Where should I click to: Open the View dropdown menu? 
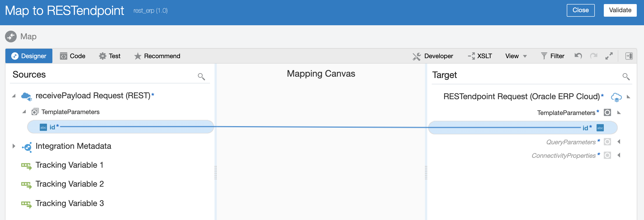516,56
